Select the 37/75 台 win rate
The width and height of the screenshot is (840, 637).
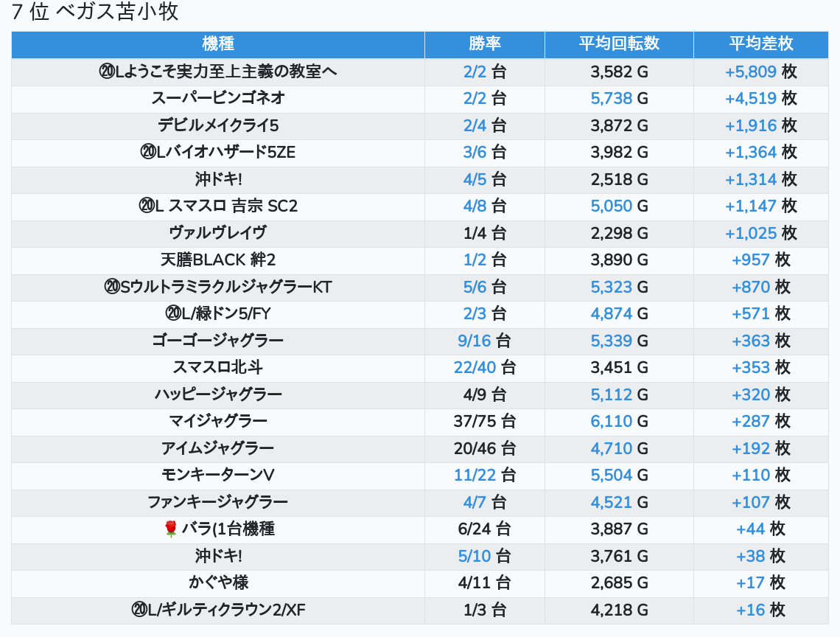point(485,422)
